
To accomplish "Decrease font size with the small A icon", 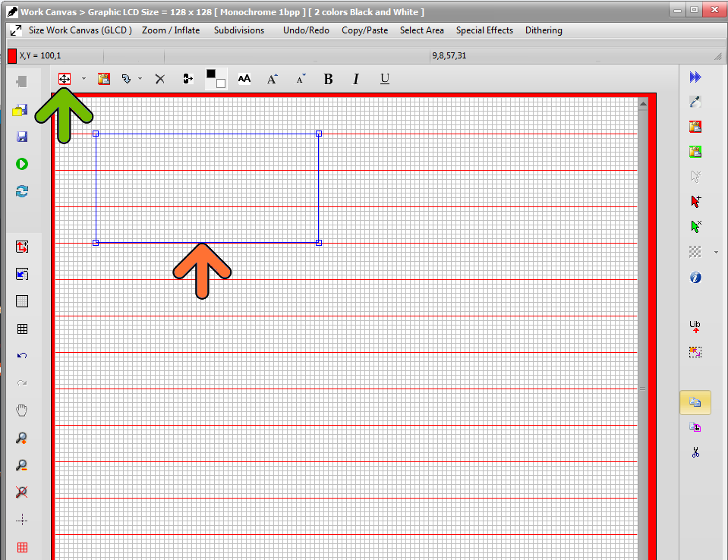I will [x=301, y=79].
